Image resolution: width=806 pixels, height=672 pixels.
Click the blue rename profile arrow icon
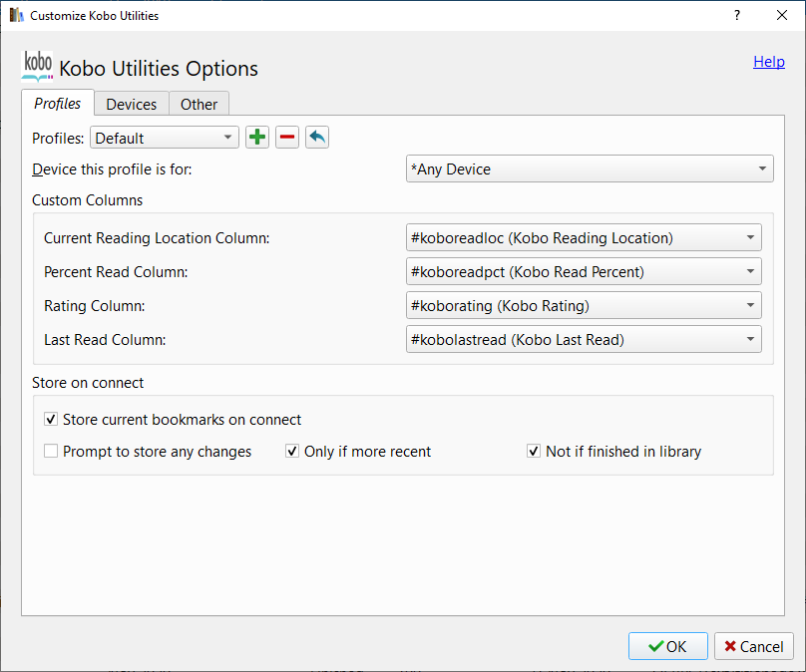[x=317, y=138]
